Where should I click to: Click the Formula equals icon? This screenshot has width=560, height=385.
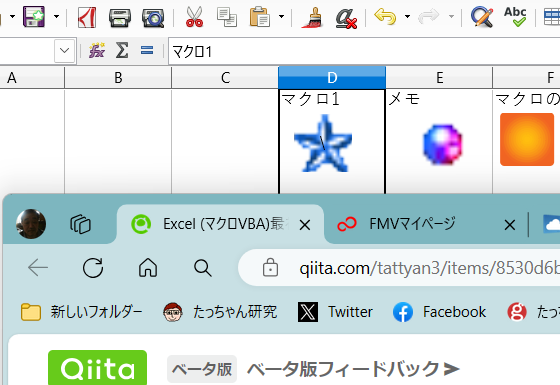(x=147, y=50)
